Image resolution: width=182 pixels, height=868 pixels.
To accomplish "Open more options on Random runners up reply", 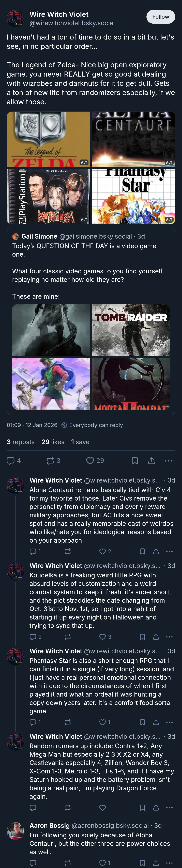I will (x=170, y=808).
